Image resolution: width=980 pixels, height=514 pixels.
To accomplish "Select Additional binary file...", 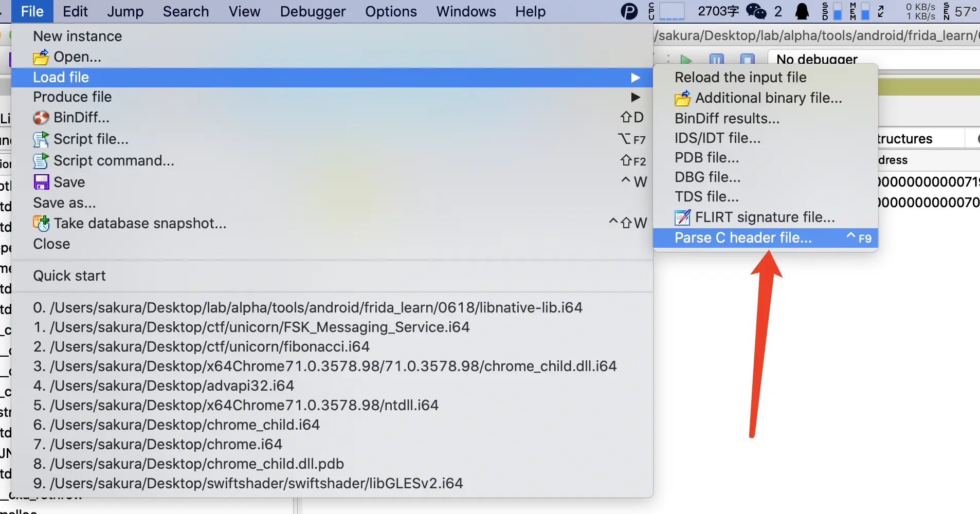I will 766,98.
